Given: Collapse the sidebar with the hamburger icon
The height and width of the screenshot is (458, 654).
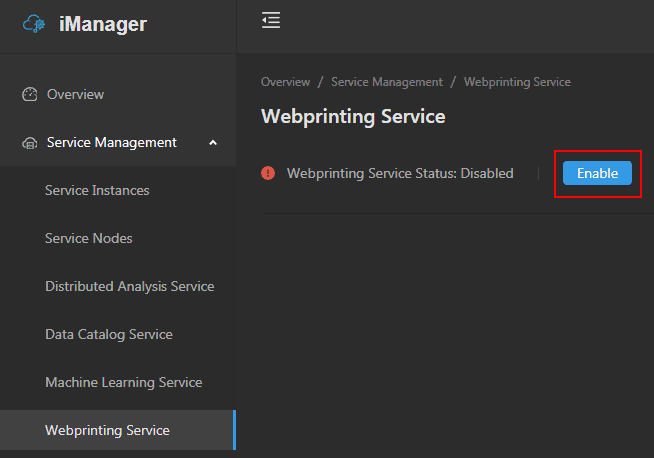Looking at the screenshot, I should click(x=270, y=21).
